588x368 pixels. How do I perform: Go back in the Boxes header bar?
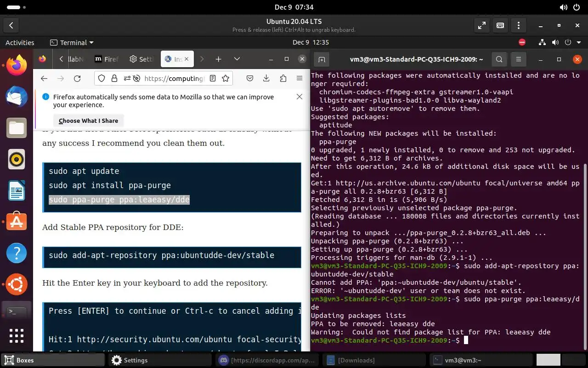[x=11, y=26]
